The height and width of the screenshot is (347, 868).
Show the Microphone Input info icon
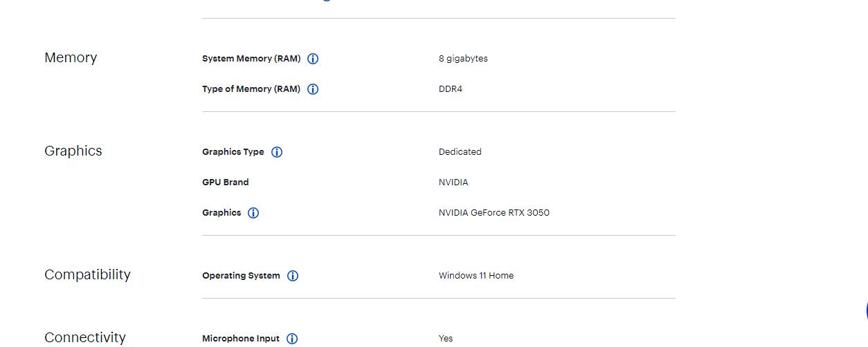pos(292,339)
